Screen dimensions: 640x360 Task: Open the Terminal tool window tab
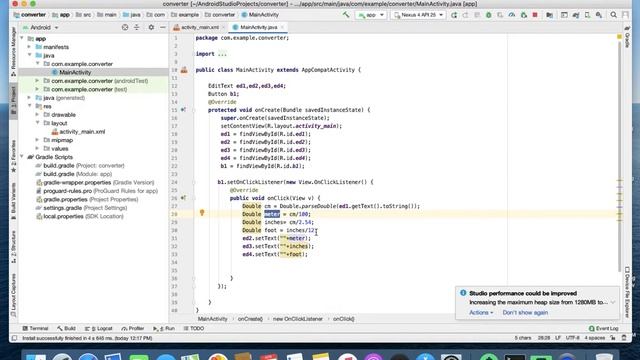click(x=35, y=328)
